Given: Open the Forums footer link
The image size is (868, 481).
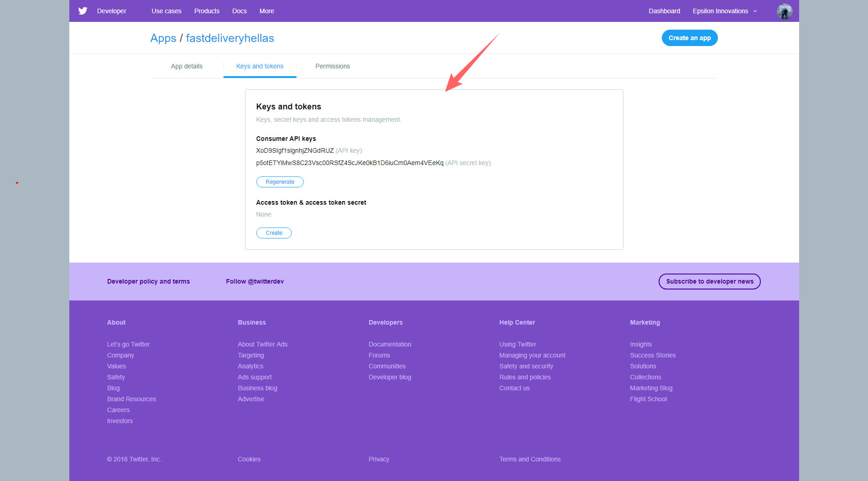Looking at the screenshot, I should pyautogui.click(x=379, y=355).
